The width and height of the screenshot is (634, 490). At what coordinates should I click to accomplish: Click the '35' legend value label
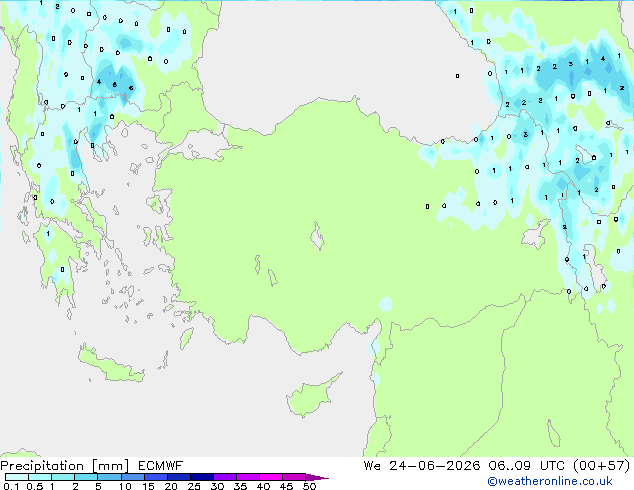pos(240,486)
